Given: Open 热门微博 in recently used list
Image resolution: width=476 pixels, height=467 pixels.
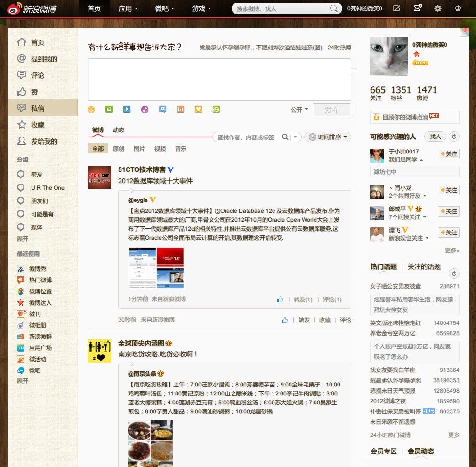Looking at the screenshot, I should tap(40, 280).
